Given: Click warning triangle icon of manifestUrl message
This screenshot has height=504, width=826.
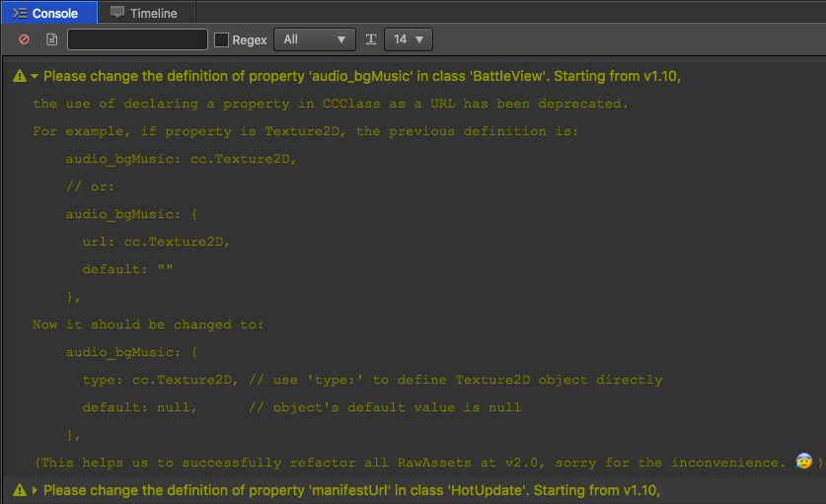Looking at the screenshot, I should click(x=19, y=490).
